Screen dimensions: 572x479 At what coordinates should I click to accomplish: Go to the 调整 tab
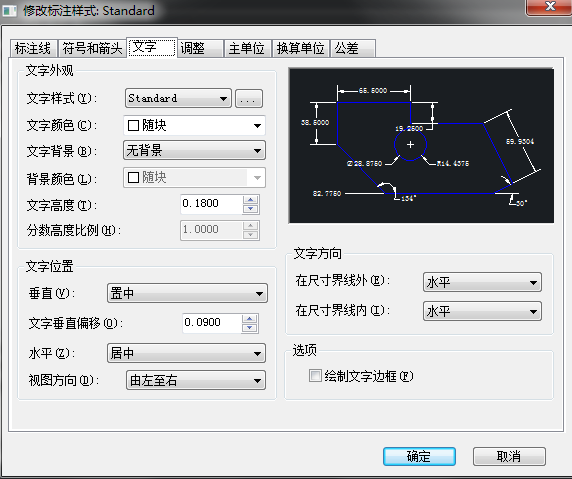point(201,48)
